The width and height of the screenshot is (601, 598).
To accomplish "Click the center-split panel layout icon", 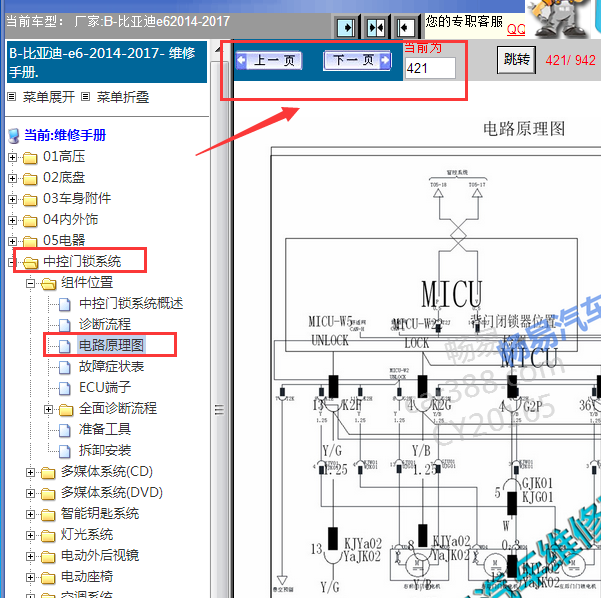I will point(376,28).
